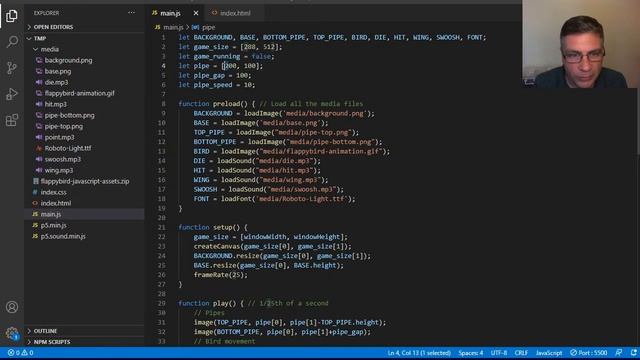Open the Accounts menu icon
640x360 pixels.
(x=12, y=307)
